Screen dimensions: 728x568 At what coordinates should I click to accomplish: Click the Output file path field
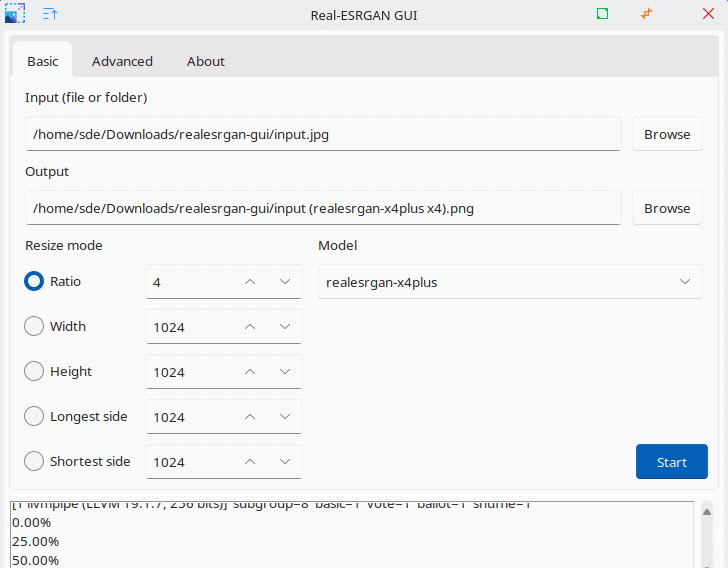tap(323, 208)
